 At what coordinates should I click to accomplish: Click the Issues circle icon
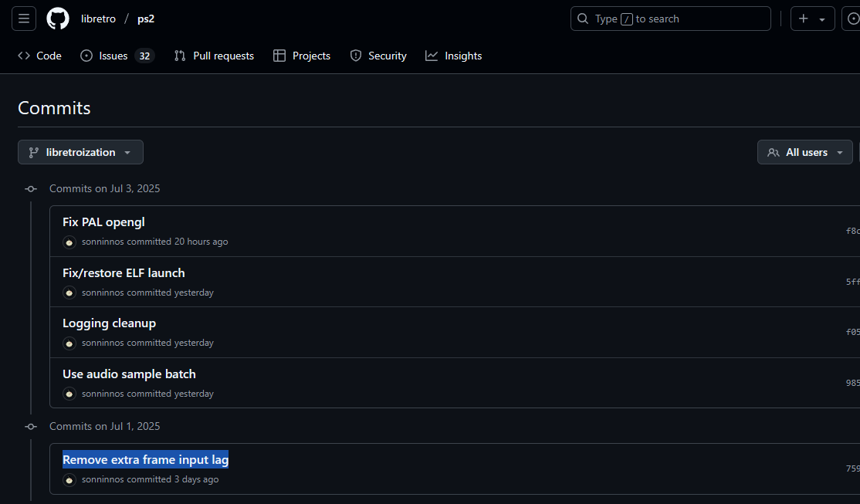point(86,56)
